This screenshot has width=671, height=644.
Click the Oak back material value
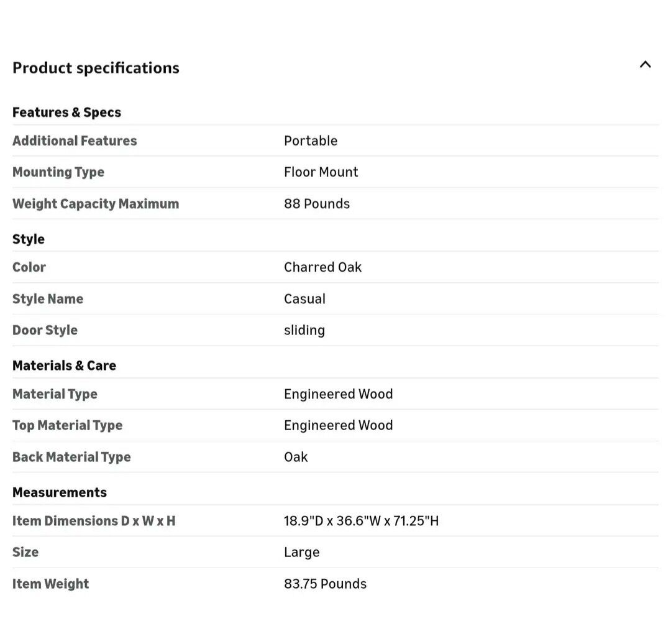[x=296, y=457]
